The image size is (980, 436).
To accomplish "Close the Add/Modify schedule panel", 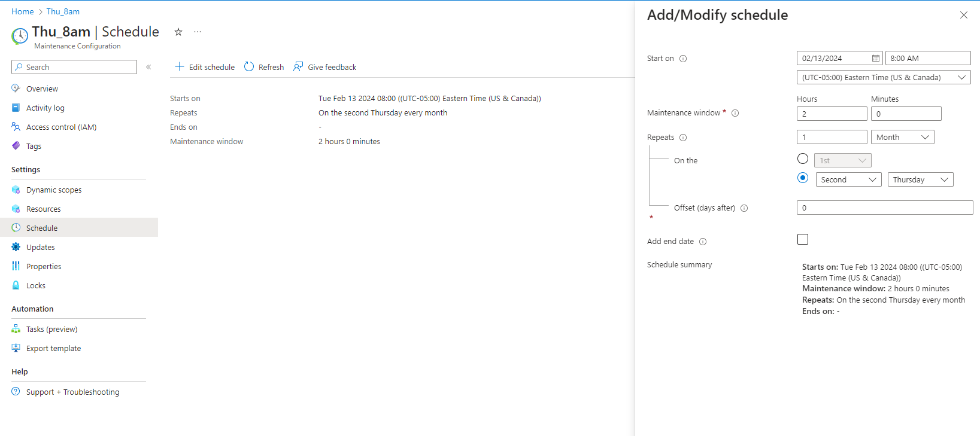I will coord(963,15).
